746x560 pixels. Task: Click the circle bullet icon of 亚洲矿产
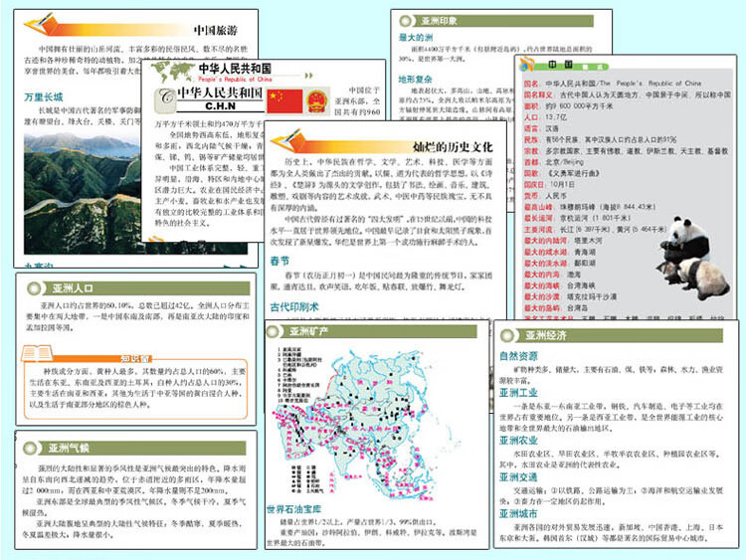tap(274, 331)
